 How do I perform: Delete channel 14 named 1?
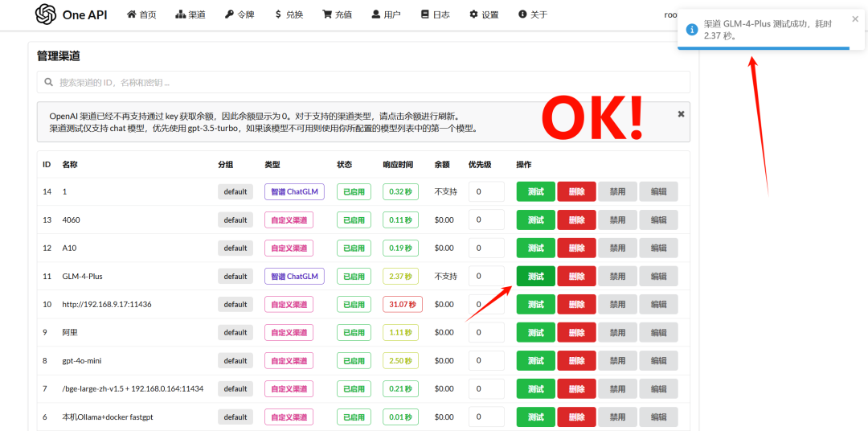576,191
